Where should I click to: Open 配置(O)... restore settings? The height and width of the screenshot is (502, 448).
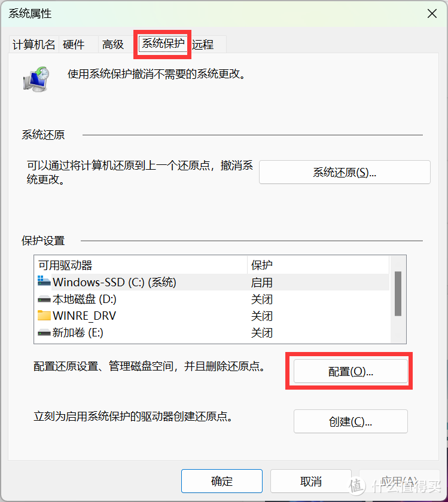pyautogui.click(x=351, y=371)
